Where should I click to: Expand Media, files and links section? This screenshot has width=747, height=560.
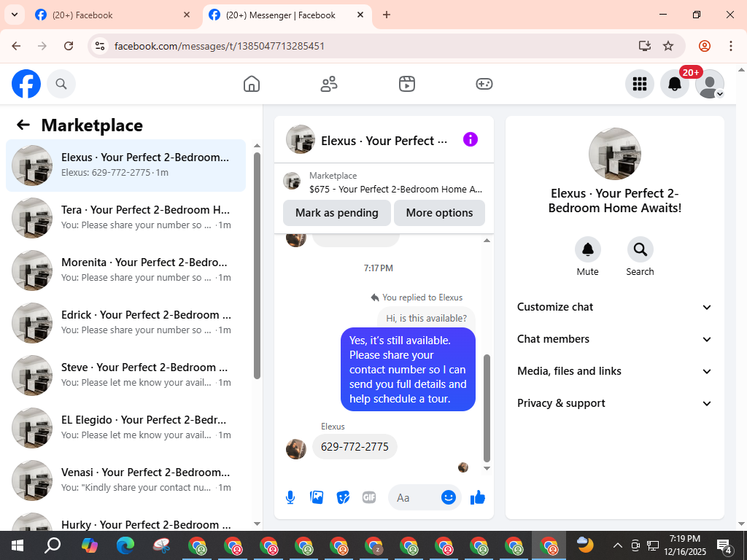click(614, 371)
